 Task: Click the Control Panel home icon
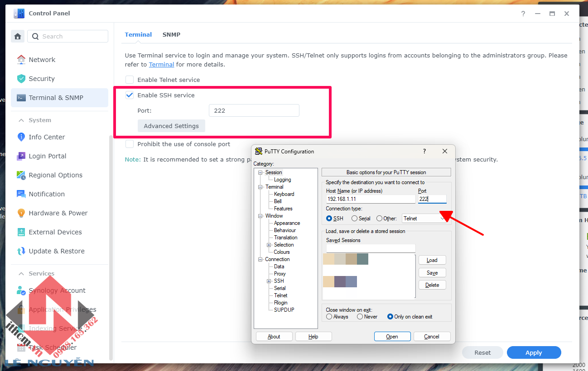(18, 36)
